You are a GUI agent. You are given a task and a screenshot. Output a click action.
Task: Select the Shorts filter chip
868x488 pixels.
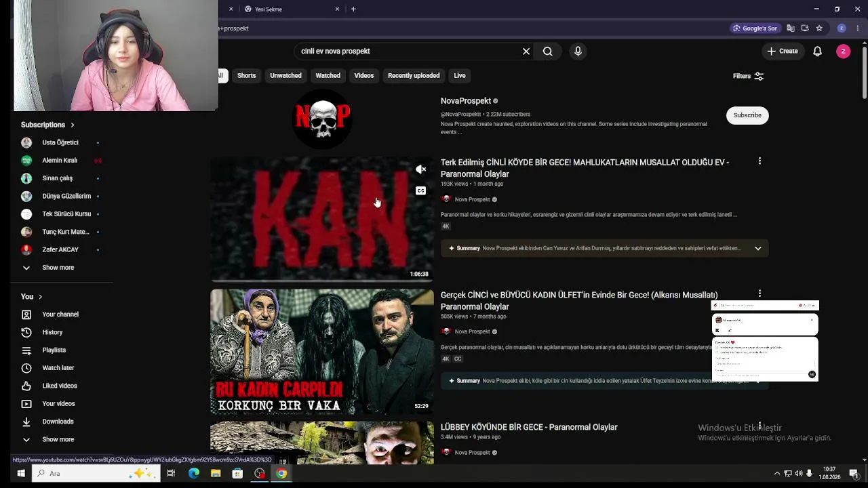(247, 75)
